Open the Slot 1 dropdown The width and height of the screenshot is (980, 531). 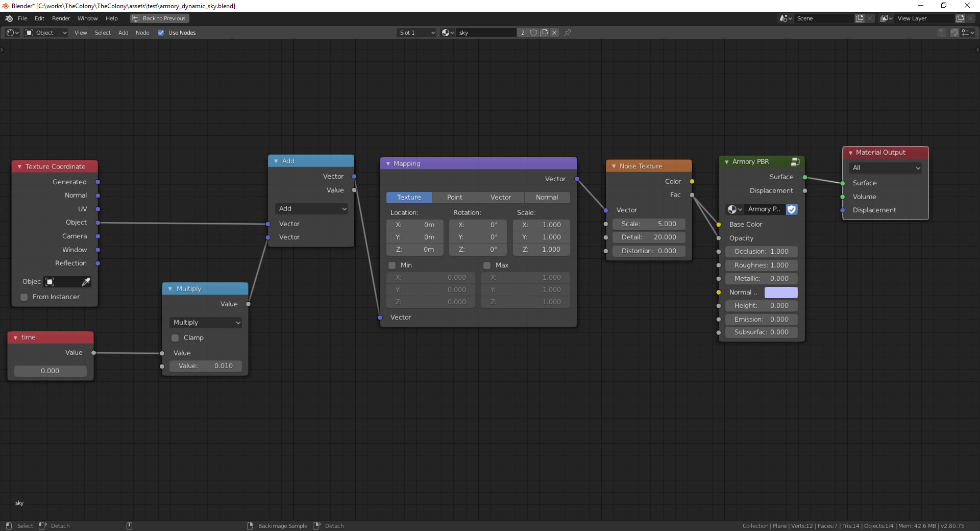pos(416,32)
